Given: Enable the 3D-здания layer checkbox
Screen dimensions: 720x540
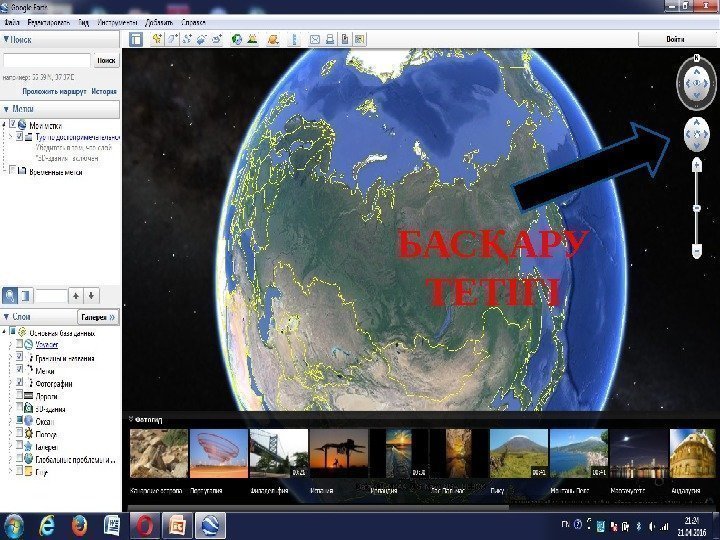Looking at the screenshot, I should [x=19, y=407].
